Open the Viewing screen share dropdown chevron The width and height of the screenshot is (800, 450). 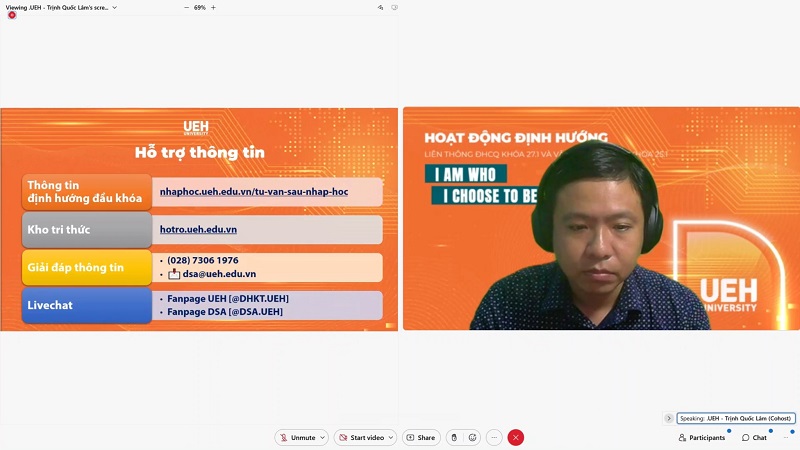pos(114,8)
